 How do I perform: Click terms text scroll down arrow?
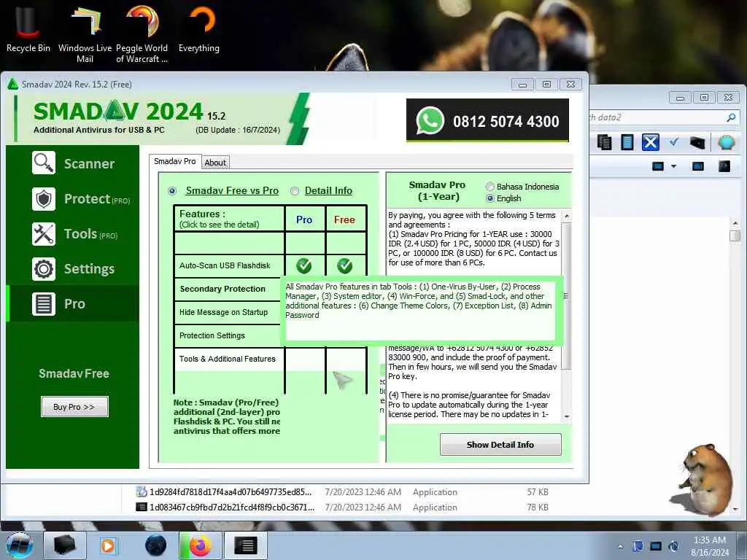566,416
